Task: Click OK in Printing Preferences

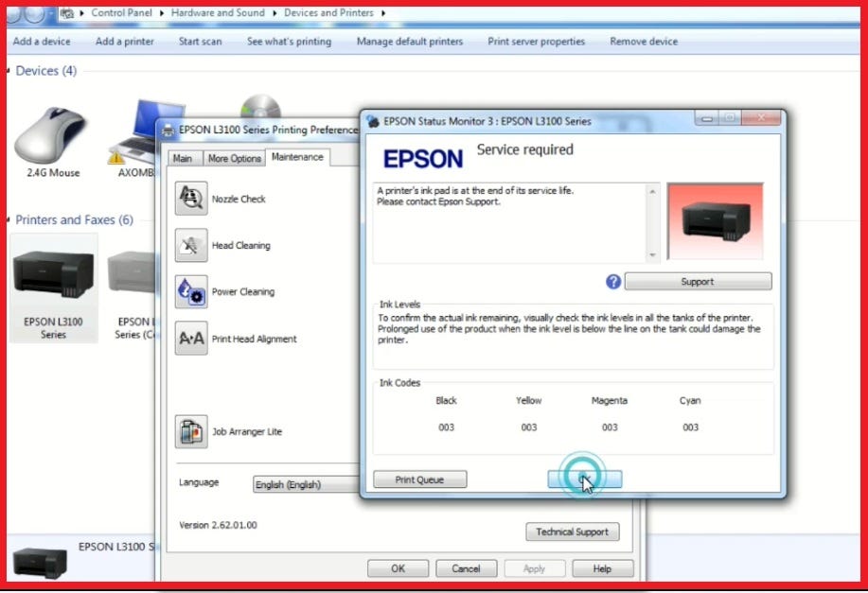Action: tap(398, 568)
